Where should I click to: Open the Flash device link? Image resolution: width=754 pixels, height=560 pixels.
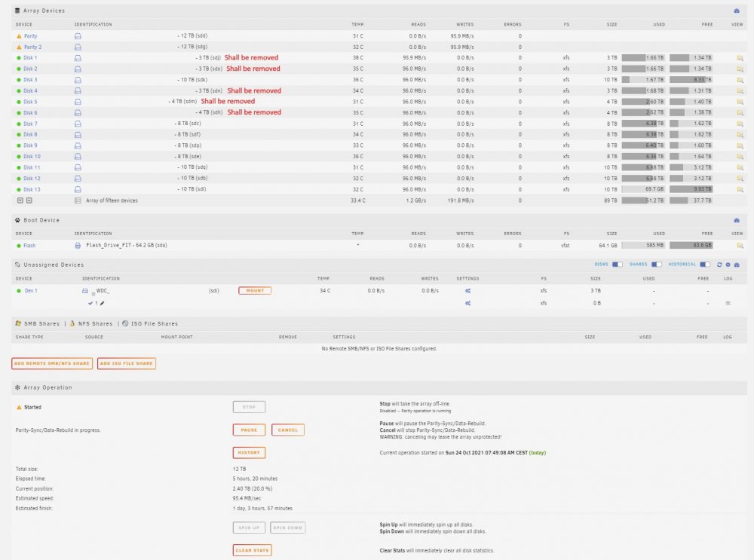pyautogui.click(x=29, y=246)
